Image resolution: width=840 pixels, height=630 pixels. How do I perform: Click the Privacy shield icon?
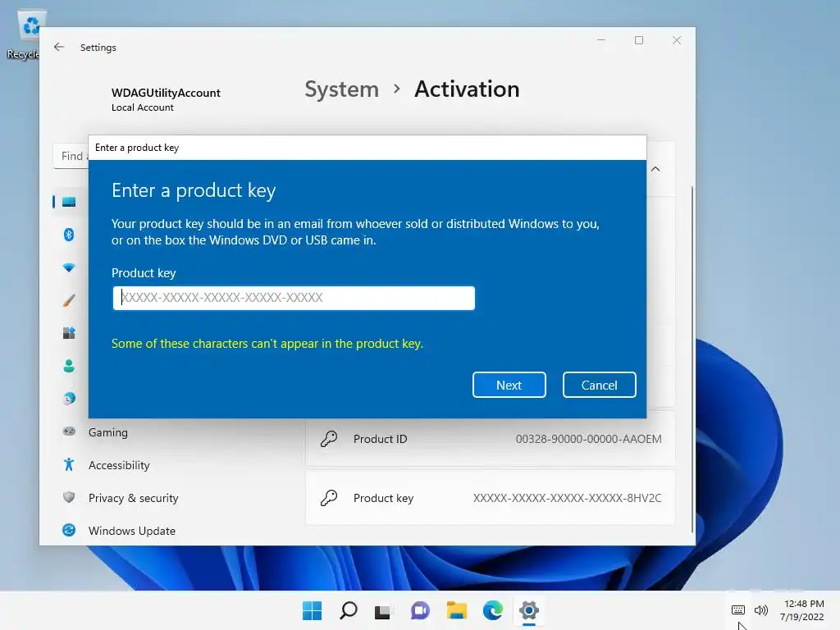(x=69, y=497)
